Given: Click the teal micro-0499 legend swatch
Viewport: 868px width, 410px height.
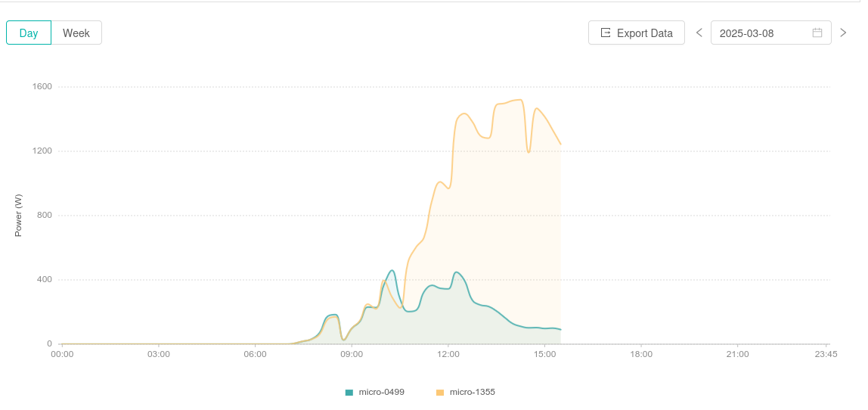Looking at the screenshot, I should click(349, 392).
